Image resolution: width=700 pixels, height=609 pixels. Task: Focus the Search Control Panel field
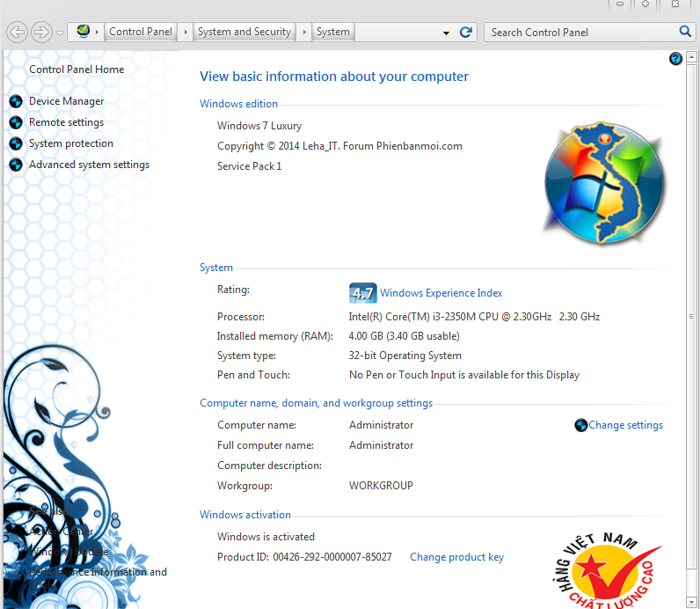(581, 33)
